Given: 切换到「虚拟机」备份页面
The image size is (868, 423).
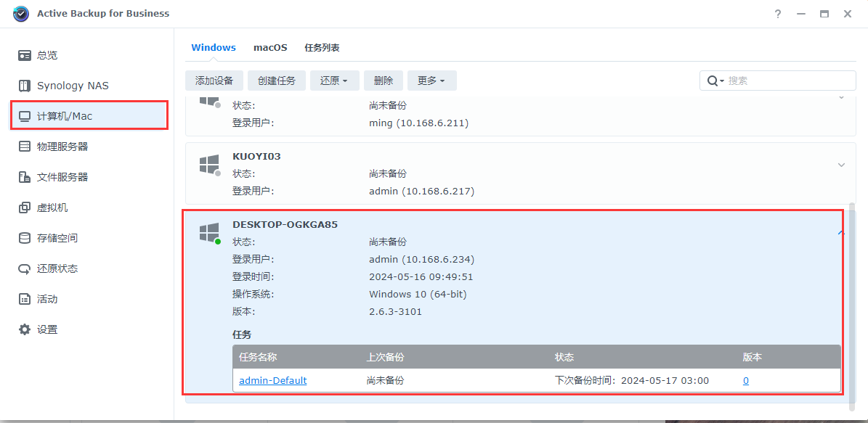Looking at the screenshot, I should (x=50, y=207).
